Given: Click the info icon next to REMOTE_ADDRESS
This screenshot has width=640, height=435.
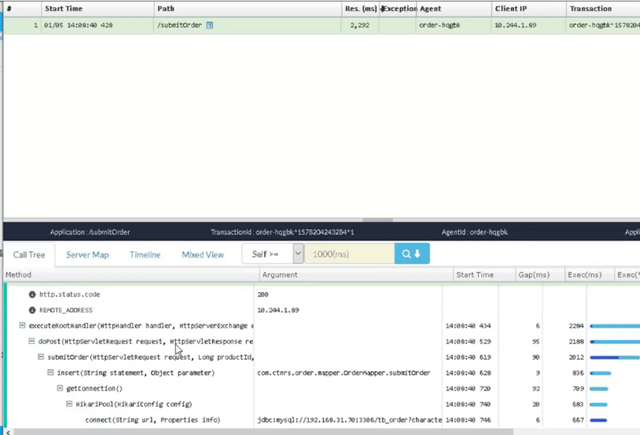Looking at the screenshot, I should (x=32, y=310).
